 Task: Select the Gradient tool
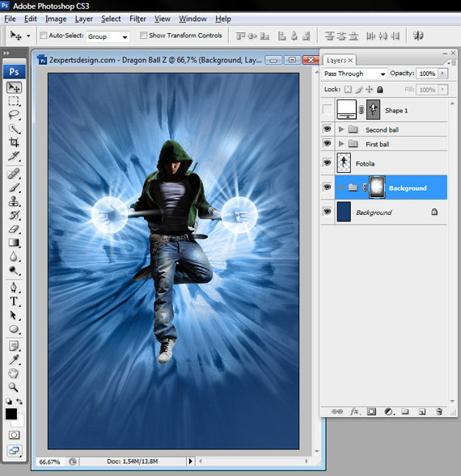14,242
